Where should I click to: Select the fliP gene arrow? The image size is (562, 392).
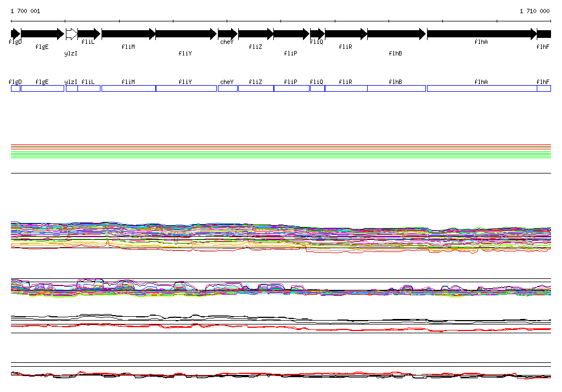[291, 34]
